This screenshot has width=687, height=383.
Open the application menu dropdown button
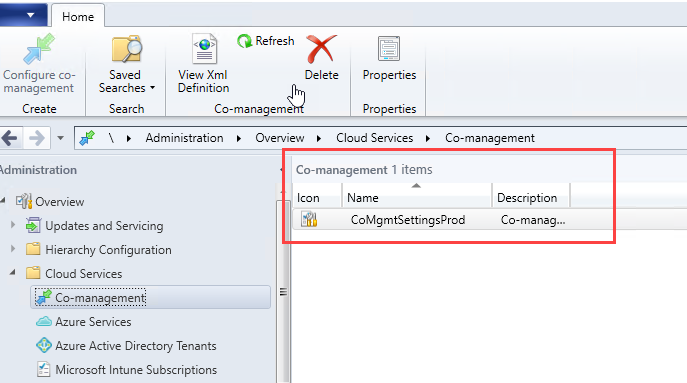click(x=30, y=15)
